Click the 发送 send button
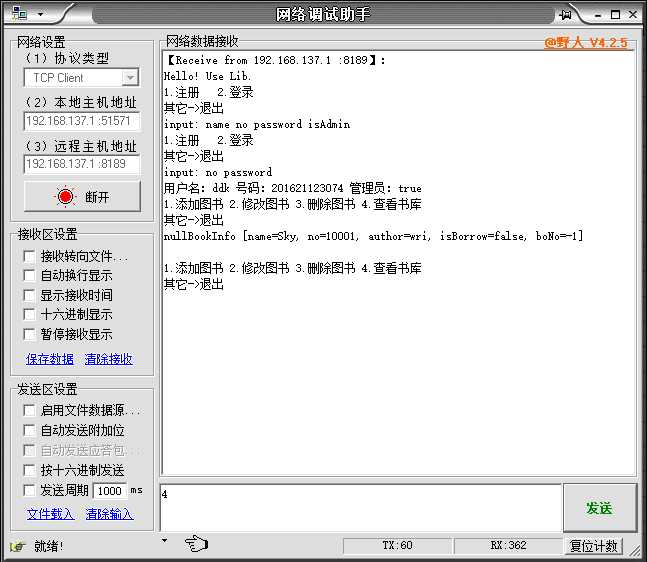This screenshot has width=647, height=562. tap(600, 508)
